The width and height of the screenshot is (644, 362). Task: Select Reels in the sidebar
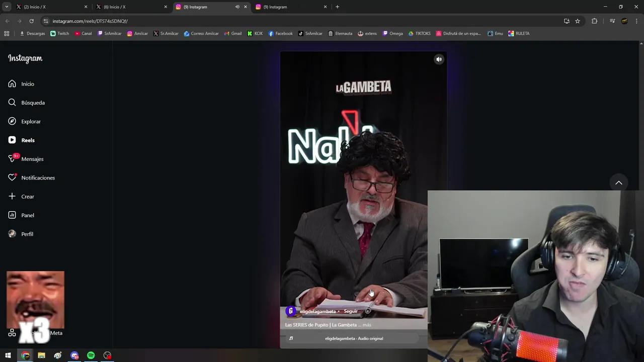point(21,140)
